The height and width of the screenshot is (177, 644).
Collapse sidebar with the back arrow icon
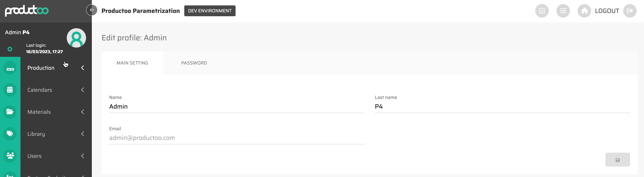92,10
